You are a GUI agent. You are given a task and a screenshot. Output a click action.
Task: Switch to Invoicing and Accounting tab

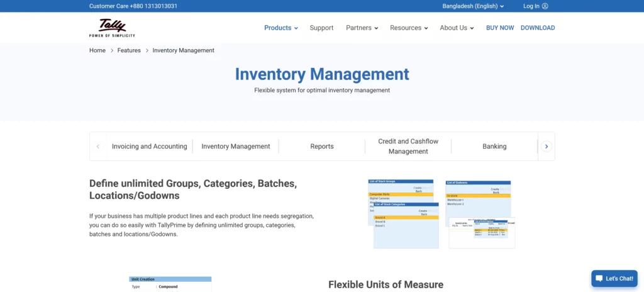(149, 146)
